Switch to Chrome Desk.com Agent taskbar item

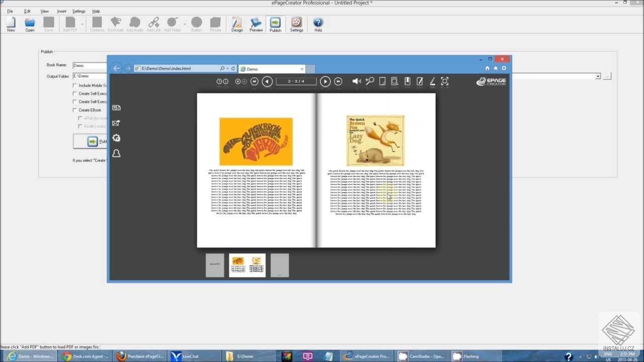coord(84,356)
